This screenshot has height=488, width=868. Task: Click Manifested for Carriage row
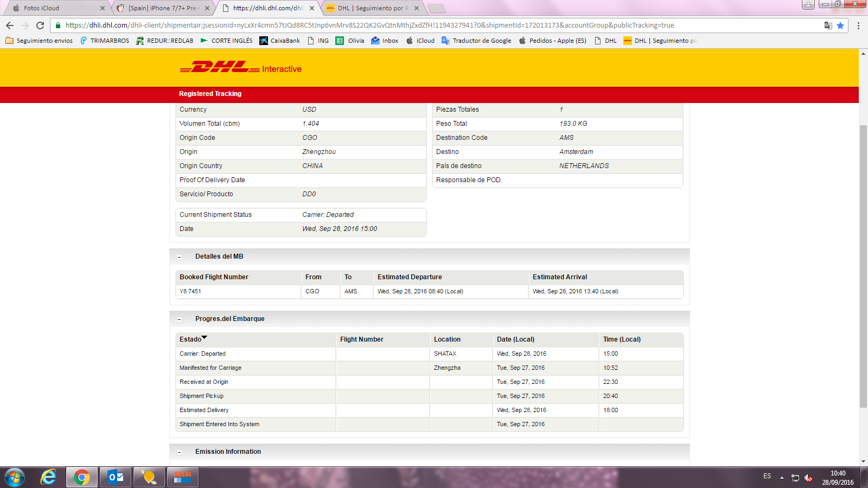tap(429, 368)
